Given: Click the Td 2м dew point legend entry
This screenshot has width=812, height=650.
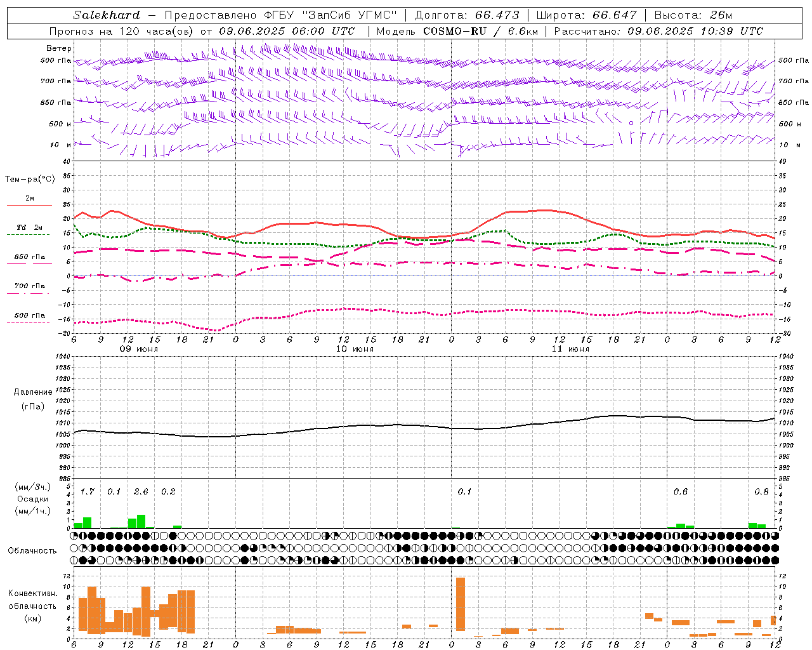Looking at the screenshot, I should coord(30,227).
